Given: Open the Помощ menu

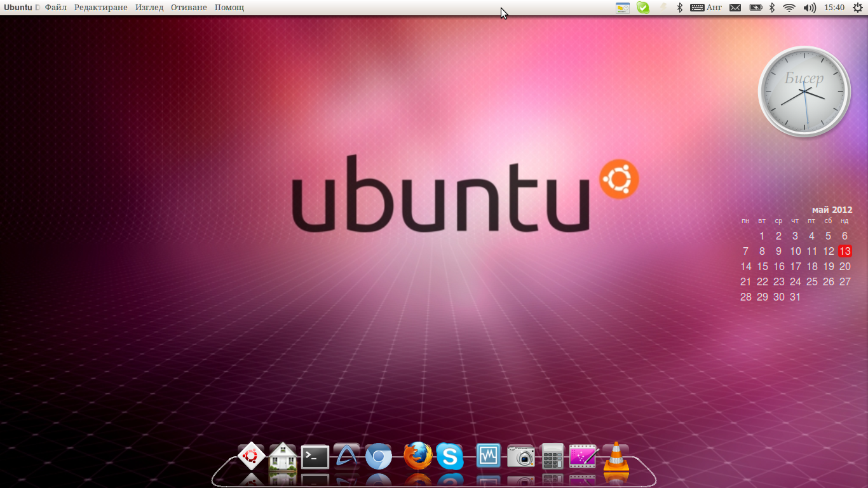Looking at the screenshot, I should click(x=229, y=8).
